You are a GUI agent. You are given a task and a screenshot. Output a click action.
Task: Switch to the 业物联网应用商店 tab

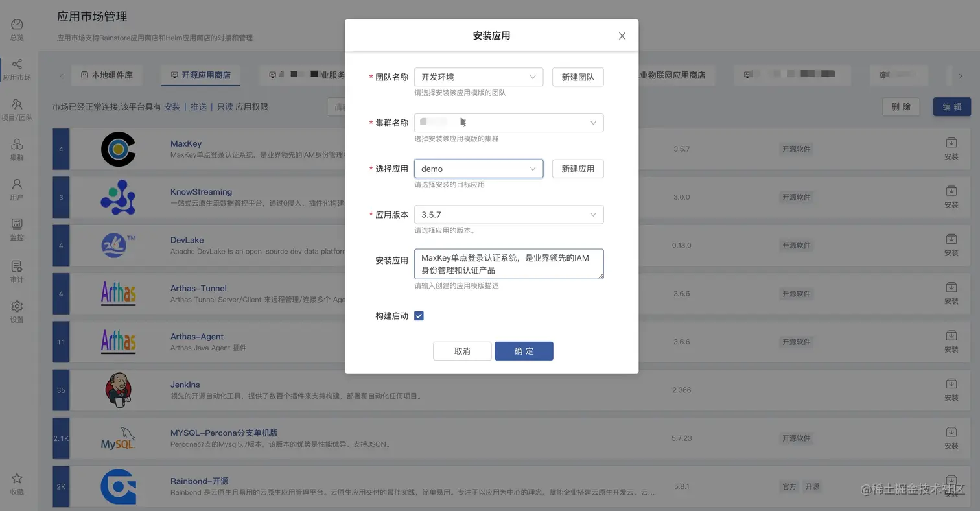tap(672, 75)
